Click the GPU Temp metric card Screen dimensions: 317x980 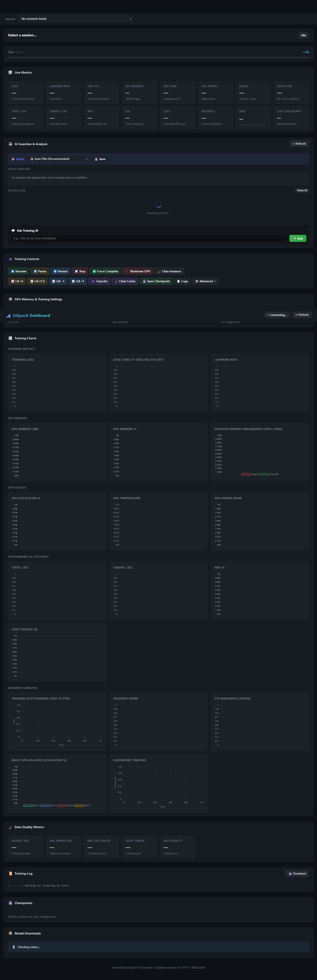(177, 92)
